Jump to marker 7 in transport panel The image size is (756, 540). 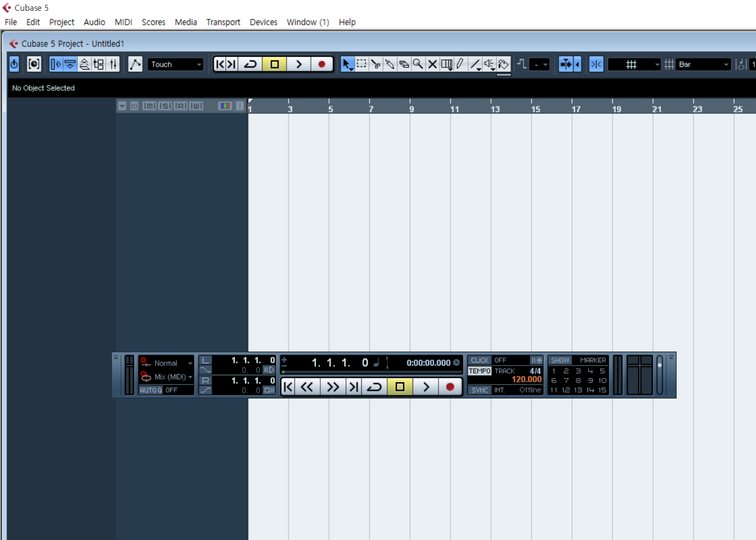click(x=566, y=381)
